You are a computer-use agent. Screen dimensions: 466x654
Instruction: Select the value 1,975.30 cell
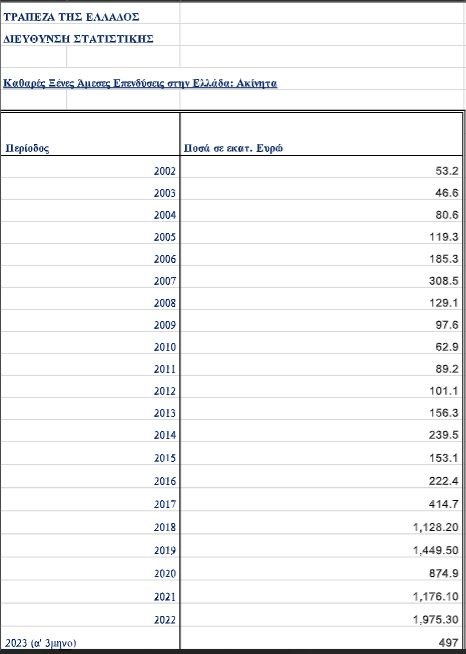pyautogui.click(x=321, y=620)
